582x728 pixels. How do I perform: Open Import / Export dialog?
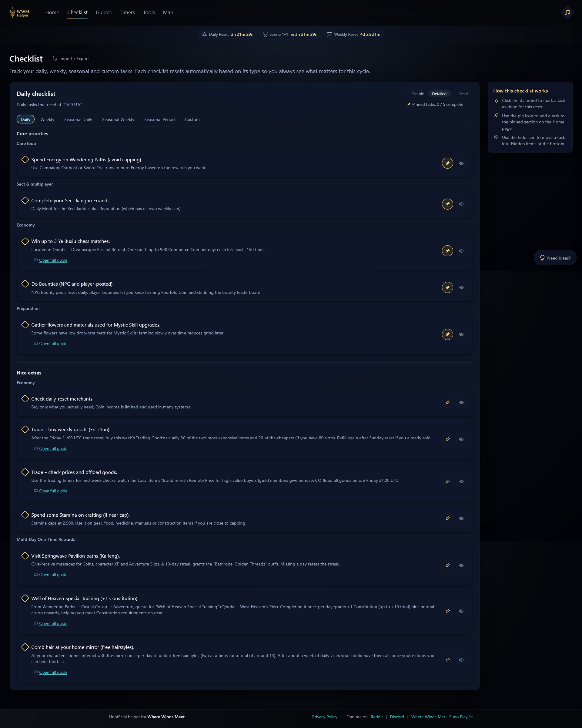[71, 59]
